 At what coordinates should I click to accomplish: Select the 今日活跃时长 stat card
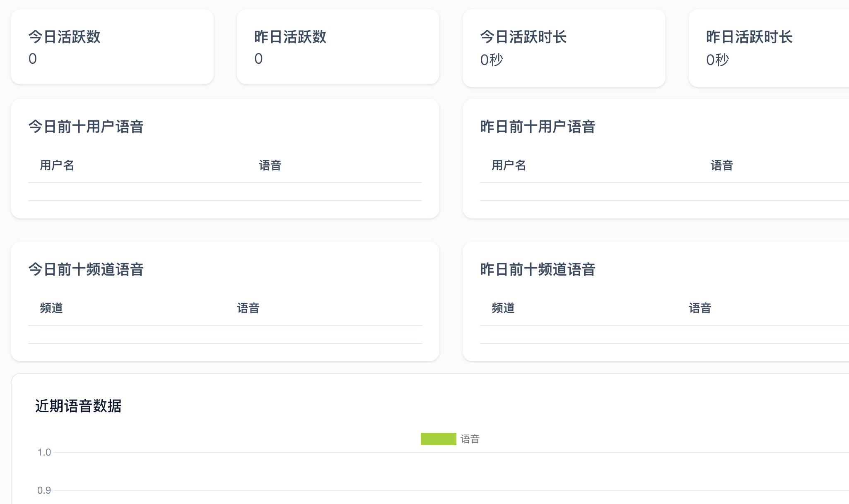pyautogui.click(x=564, y=48)
